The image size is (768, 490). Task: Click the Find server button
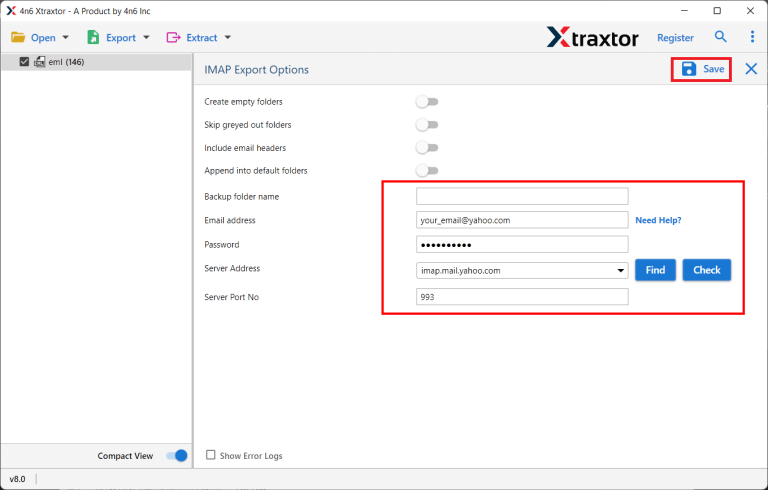[x=655, y=270]
